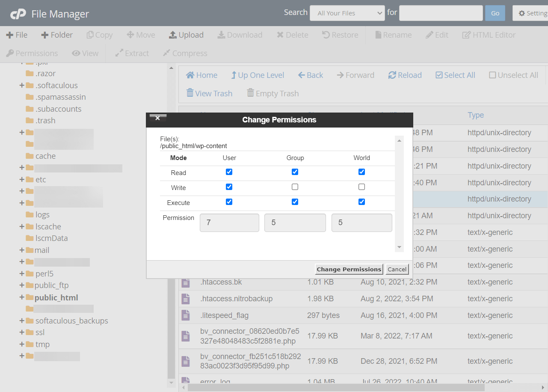The width and height of the screenshot is (548, 392).
Task: Click the View Trash icon
Action: click(x=209, y=93)
